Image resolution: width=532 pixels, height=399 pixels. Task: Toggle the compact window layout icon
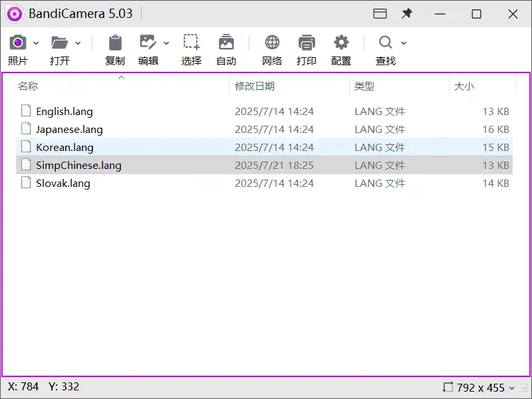click(x=380, y=13)
